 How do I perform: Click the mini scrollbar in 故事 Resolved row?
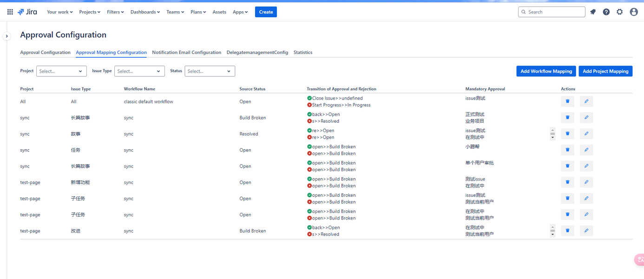click(x=552, y=134)
